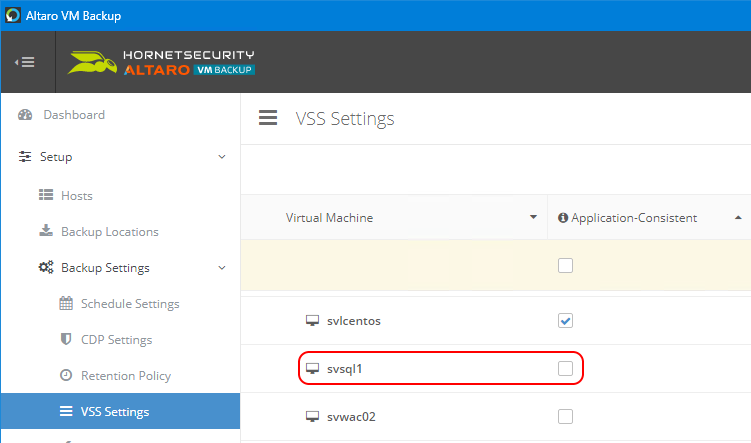Click the Application-Consistent column header text
This screenshot has width=751, height=443.
(x=634, y=218)
